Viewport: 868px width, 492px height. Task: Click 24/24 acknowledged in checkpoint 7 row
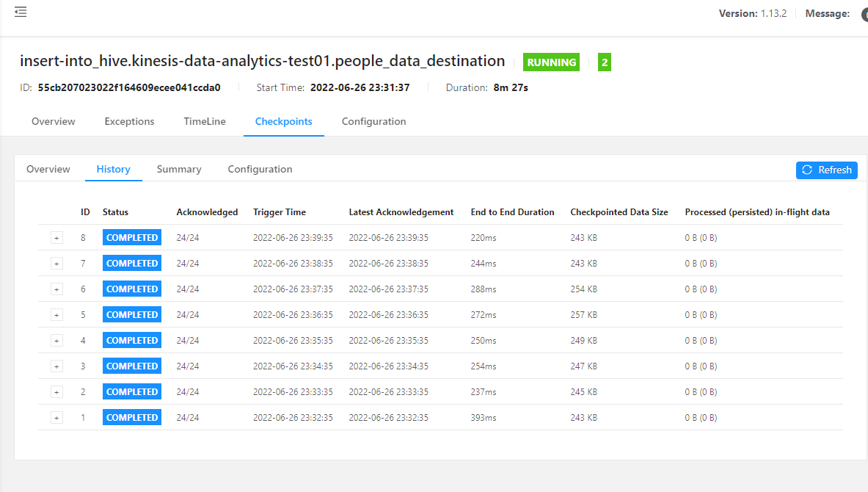tap(188, 263)
